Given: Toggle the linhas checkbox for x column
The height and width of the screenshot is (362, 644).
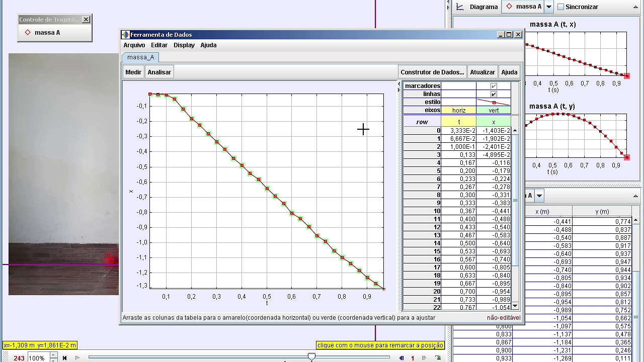Looking at the screenshot, I should (x=494, y=94).
